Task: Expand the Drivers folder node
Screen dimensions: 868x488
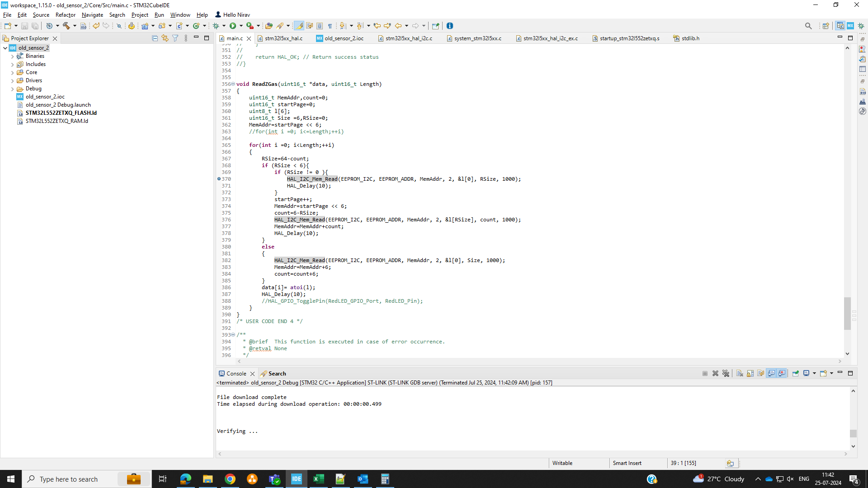Action: pos(13,80)
